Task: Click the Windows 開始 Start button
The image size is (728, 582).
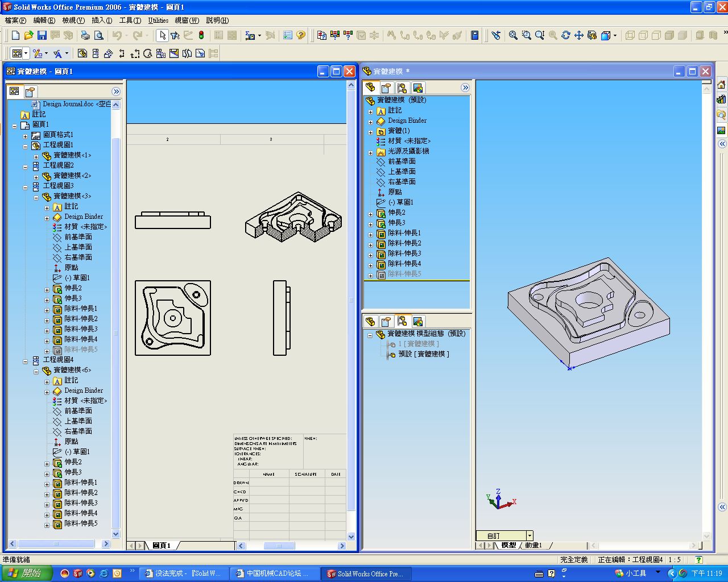Action: [x=27, y=573]
